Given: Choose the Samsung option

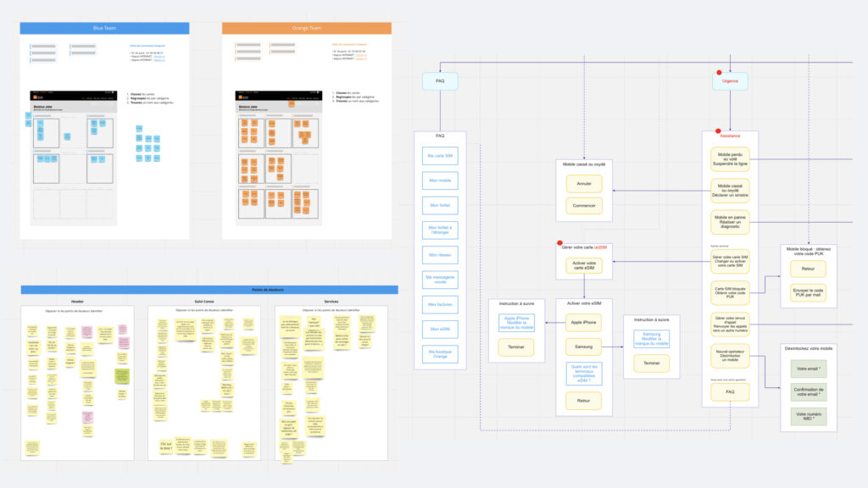Looking at the screenshot, I should pyautogui.click(x=584, y=347).
